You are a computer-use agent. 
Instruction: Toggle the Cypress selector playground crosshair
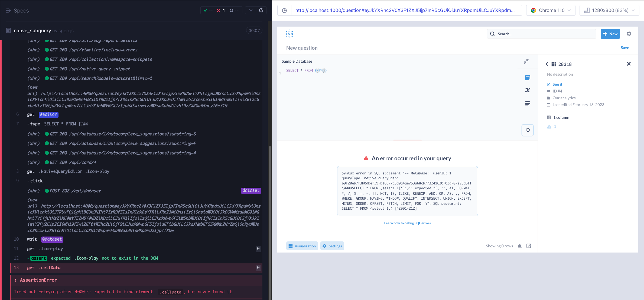(284, 11)
